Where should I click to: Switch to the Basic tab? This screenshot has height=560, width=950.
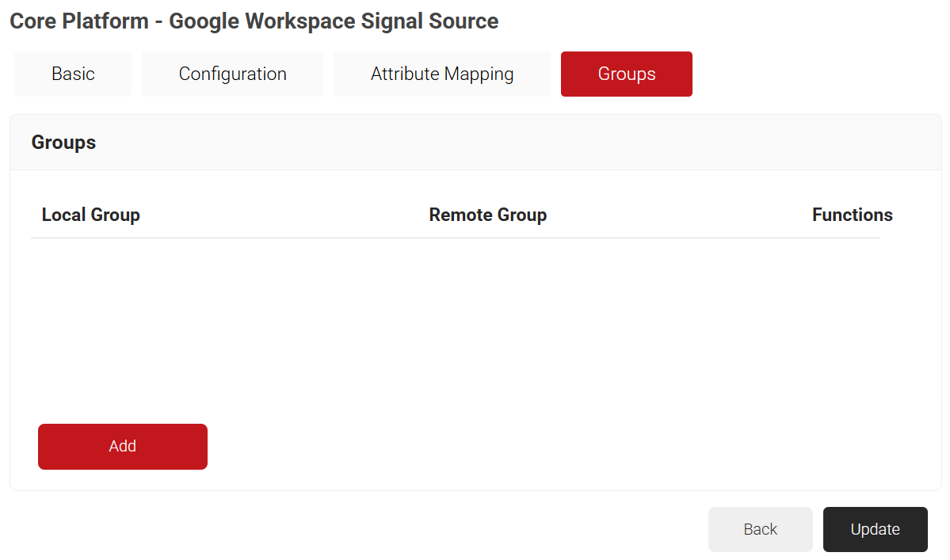click(x=73, y=74)
